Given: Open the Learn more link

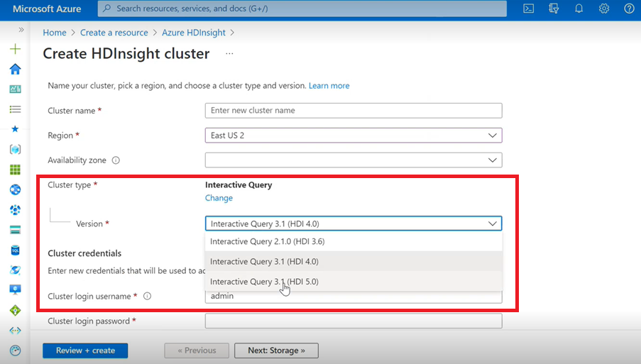Looking at the screenshot, I should [329, 86].
